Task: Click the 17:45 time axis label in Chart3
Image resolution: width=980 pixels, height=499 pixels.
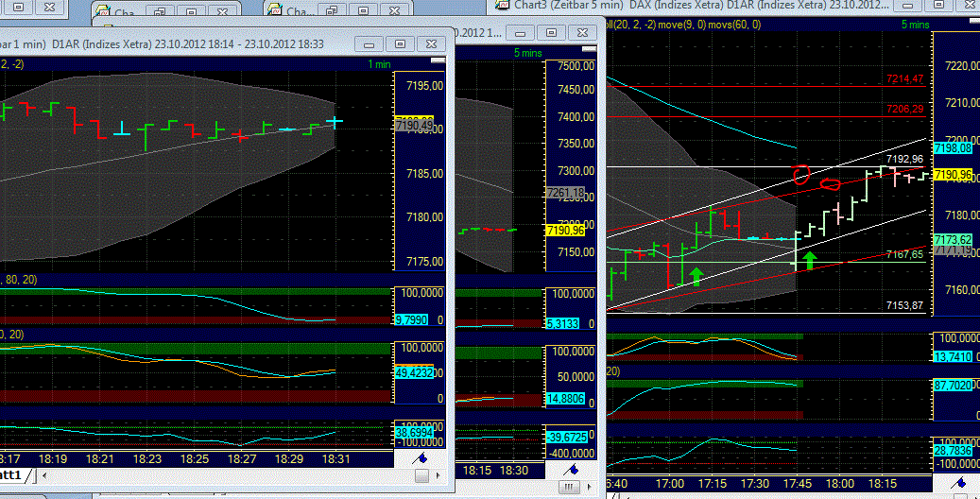Action: click(x=798, y=483)
